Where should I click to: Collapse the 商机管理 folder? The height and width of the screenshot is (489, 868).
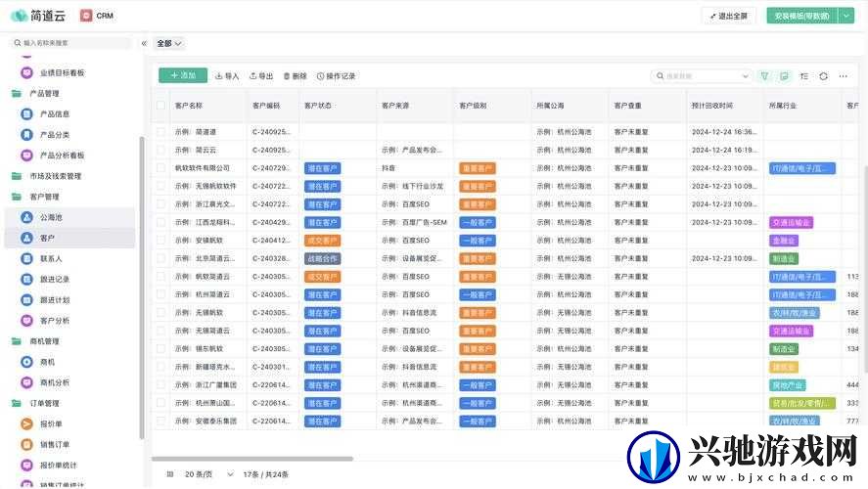(17, 341)
